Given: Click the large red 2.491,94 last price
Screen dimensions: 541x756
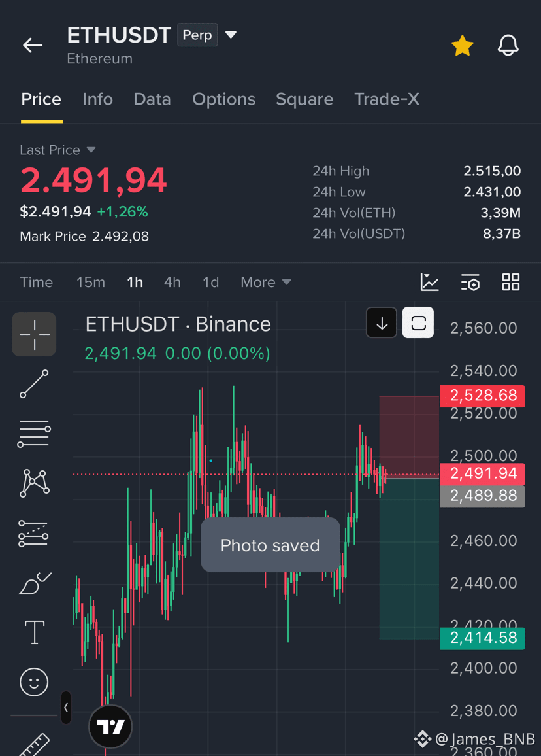Looking at the screenshot, I should click(x=93, y=180).
